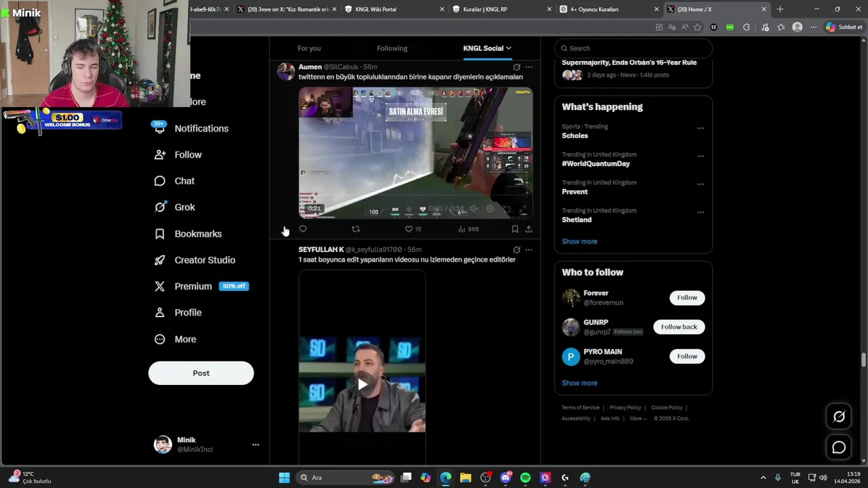Open options for the #WorldQuantumDay trend

pos(701,156)
